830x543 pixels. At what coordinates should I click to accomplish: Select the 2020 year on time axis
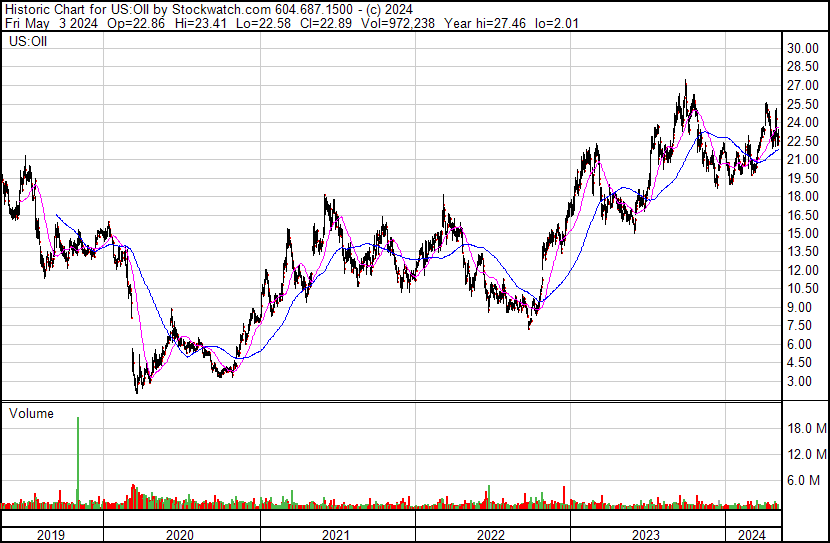point(180,535)
